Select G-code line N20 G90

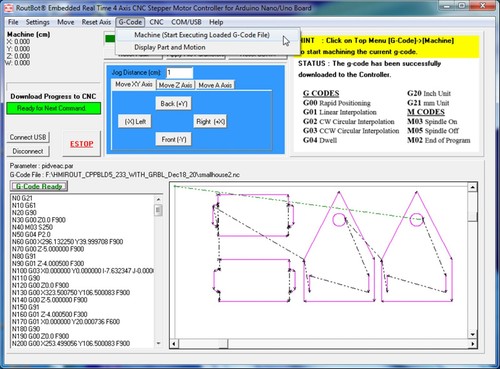[24, 213]
